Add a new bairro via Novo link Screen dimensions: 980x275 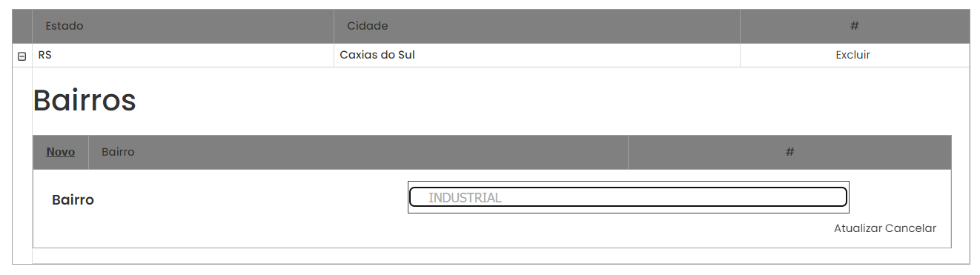click(x=61, y=152)
